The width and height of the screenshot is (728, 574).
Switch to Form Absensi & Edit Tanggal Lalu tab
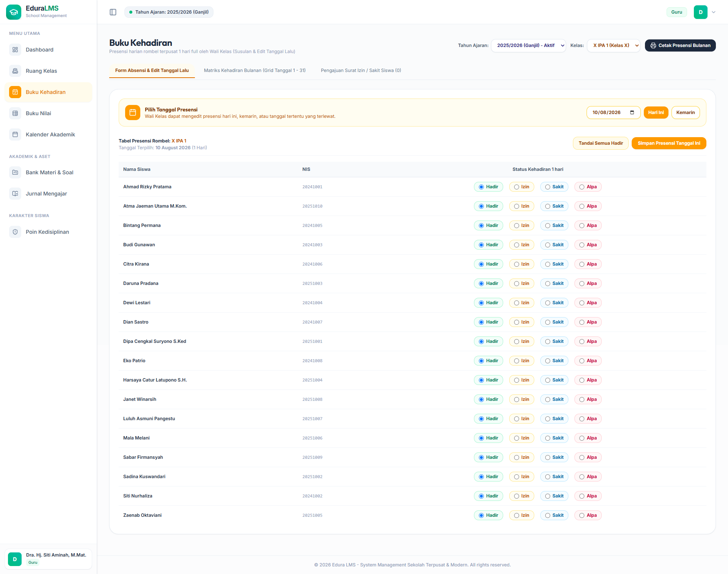[152, 70]
